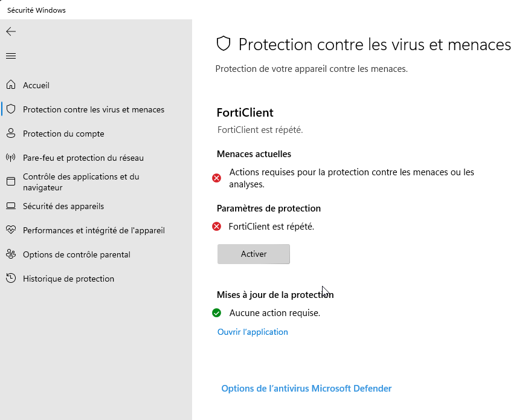
Task: Click the back arrow icon
Action: click(x=11, y=31)
